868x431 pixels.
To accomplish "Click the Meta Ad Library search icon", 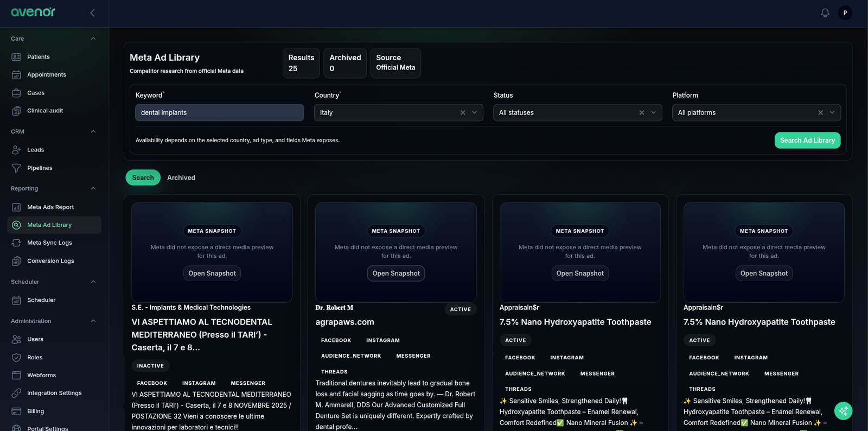I will point(16,225).
